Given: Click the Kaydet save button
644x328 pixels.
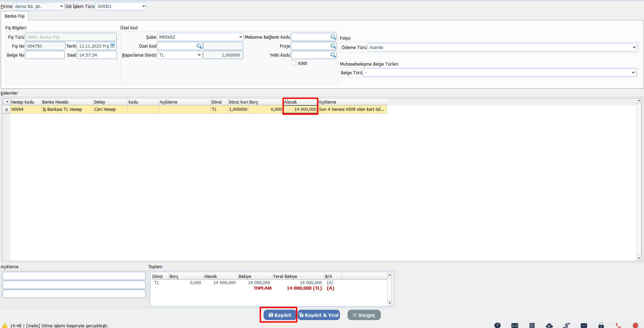Looking at the screenshot, I should (x=280, y=315).
